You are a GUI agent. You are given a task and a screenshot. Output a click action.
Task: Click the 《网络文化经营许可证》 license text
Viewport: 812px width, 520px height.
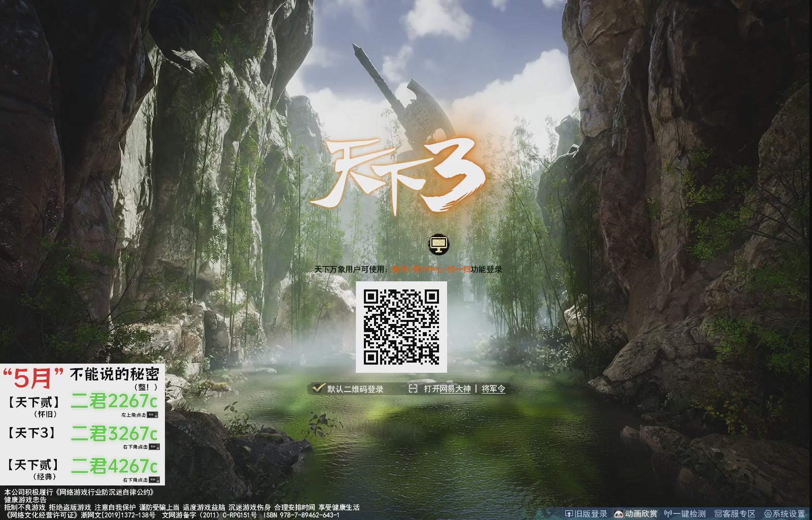point(42,514)
